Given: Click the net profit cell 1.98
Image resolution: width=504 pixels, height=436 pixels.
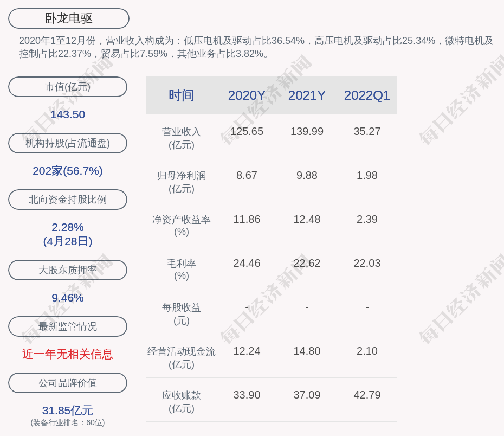Looking at the screenshot, I should (367, 175).
